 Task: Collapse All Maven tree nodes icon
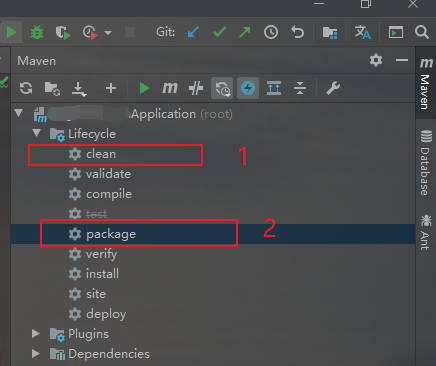pos(300,88)
